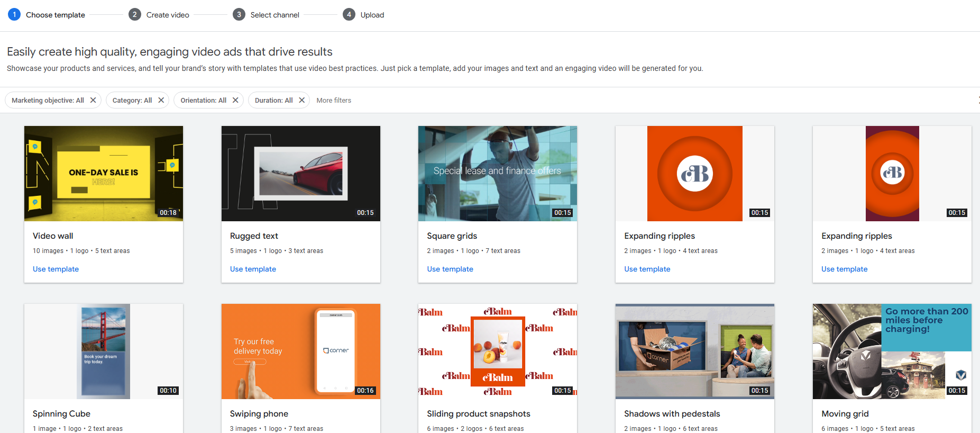Click "3 images · 1 logo · 7 text areas" details

pyautogui.click(x=277, y=429)
